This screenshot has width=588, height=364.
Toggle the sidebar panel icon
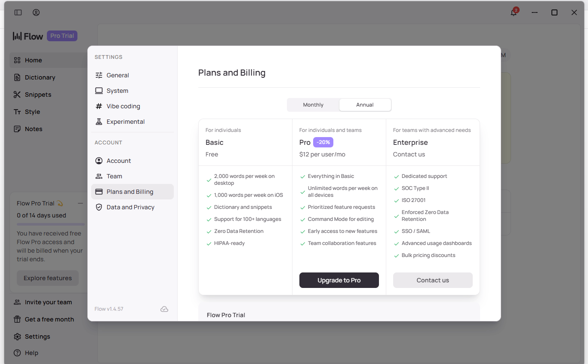coord(18,12)
